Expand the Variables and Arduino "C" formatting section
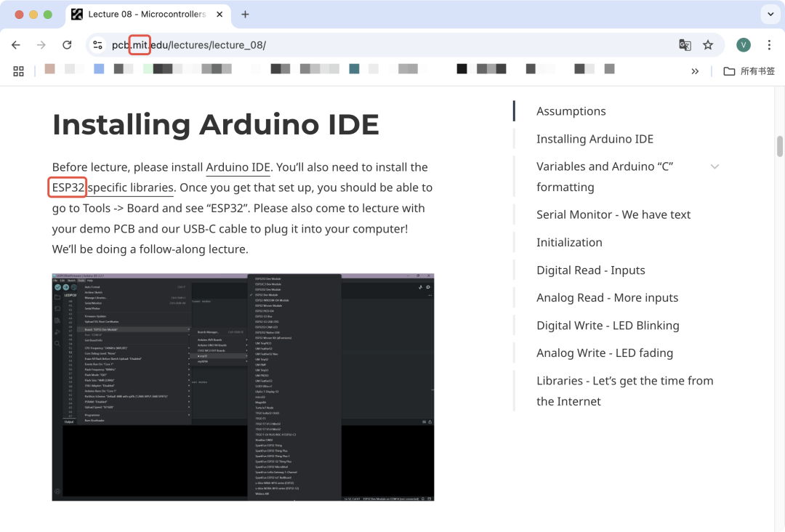This screenshot has width=785, height=532. click(x=714, y=166)
